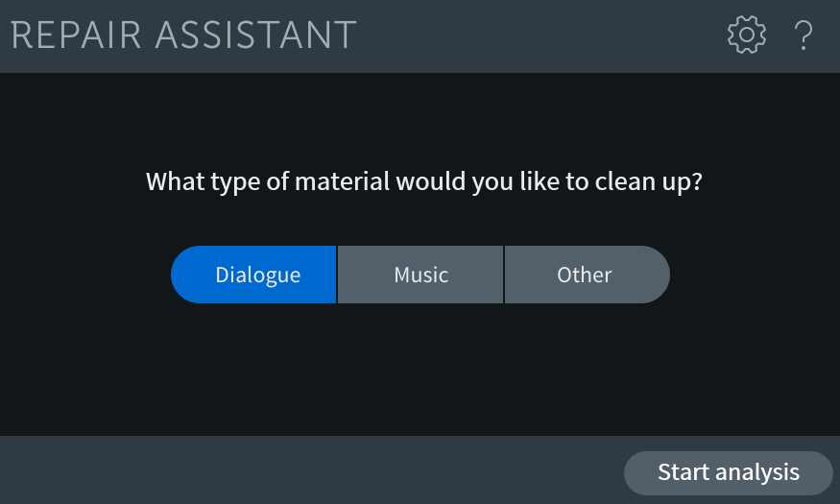Screen dimensions: 840x504
Task: Click the material type question text
Action: [423, 181]
